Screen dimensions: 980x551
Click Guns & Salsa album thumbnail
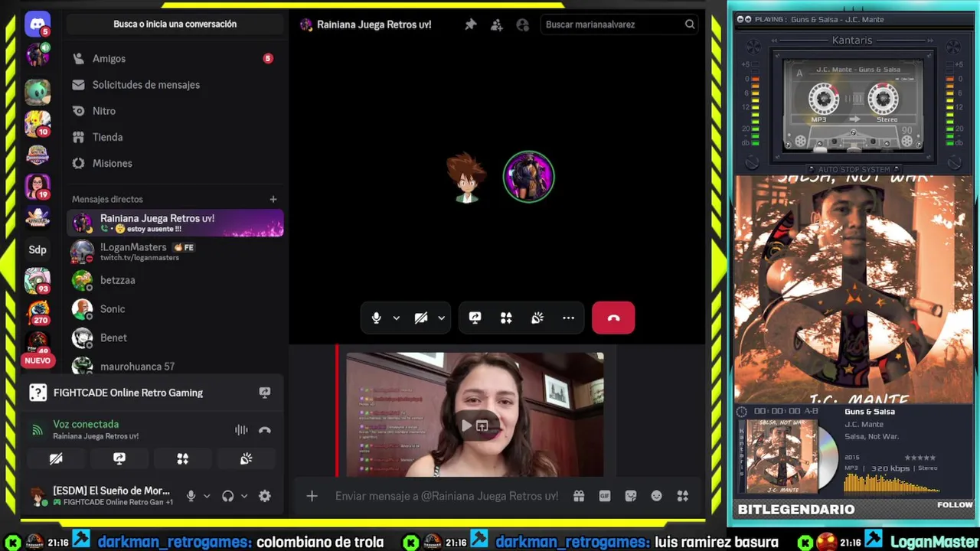782,456
